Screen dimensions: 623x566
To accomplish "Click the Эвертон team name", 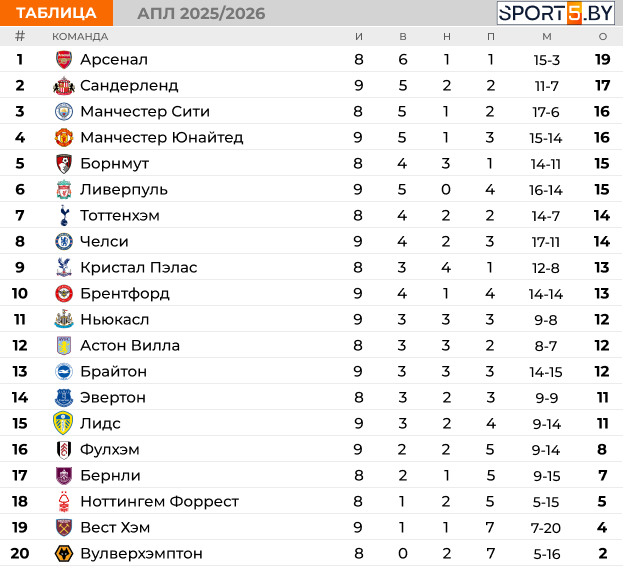I will (x=112, y=397).
